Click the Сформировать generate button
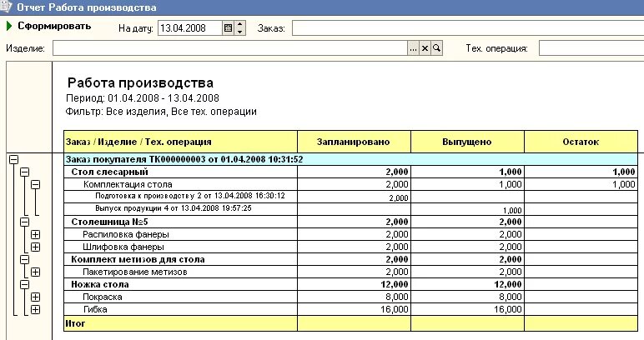The width and height of the screenshot is (644, 340). pos(53,26)
